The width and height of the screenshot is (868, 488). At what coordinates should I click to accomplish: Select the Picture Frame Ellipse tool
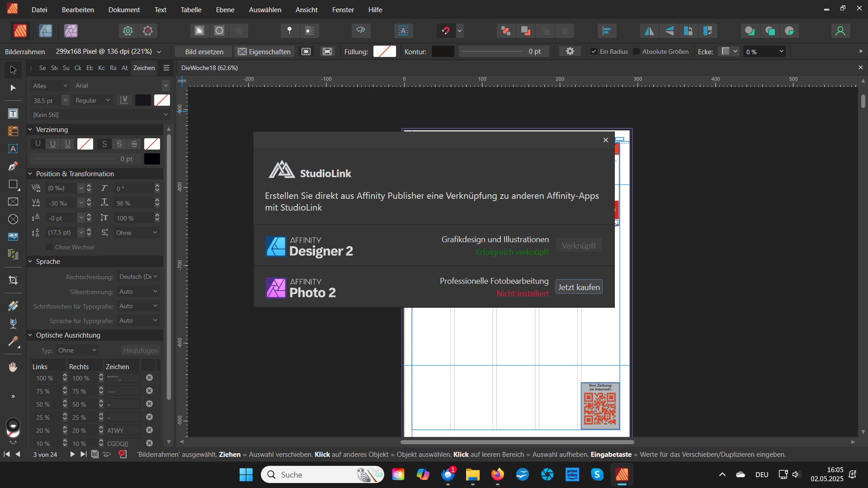click(13, 219)
